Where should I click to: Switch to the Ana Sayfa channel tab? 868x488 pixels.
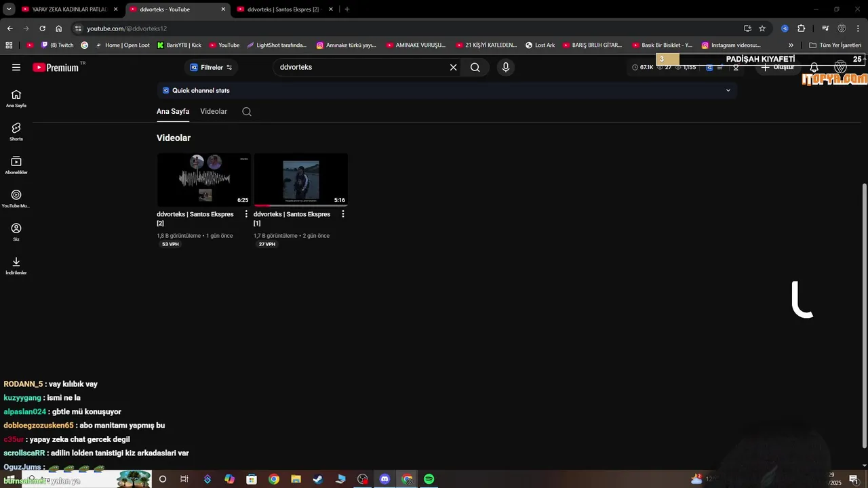click(173, 112)
